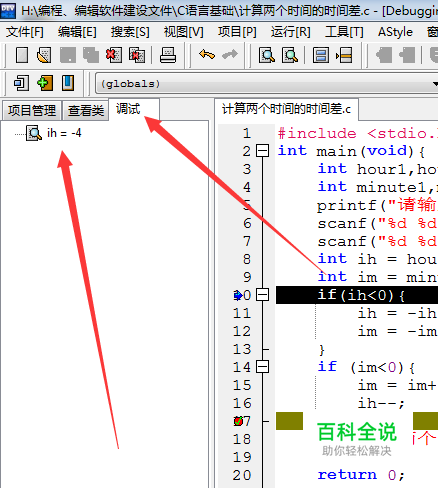Viewport: 438px width, 488px height.
Task: Click the Find magnifier icon
Action: (x=267, y=55)
